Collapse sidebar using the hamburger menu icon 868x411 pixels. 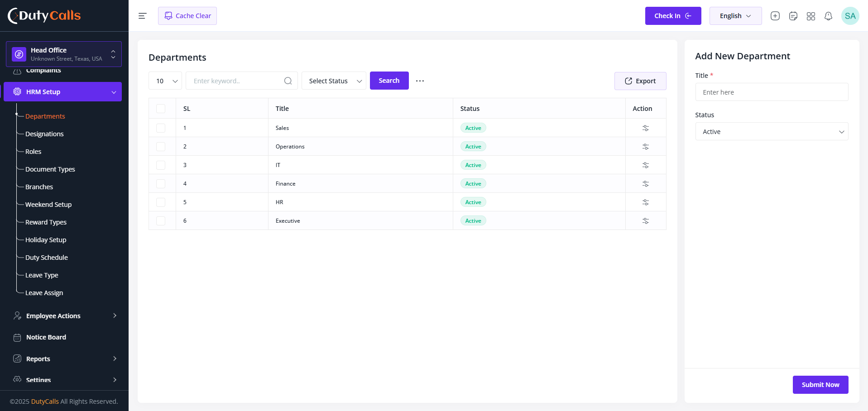pos(142,16)
